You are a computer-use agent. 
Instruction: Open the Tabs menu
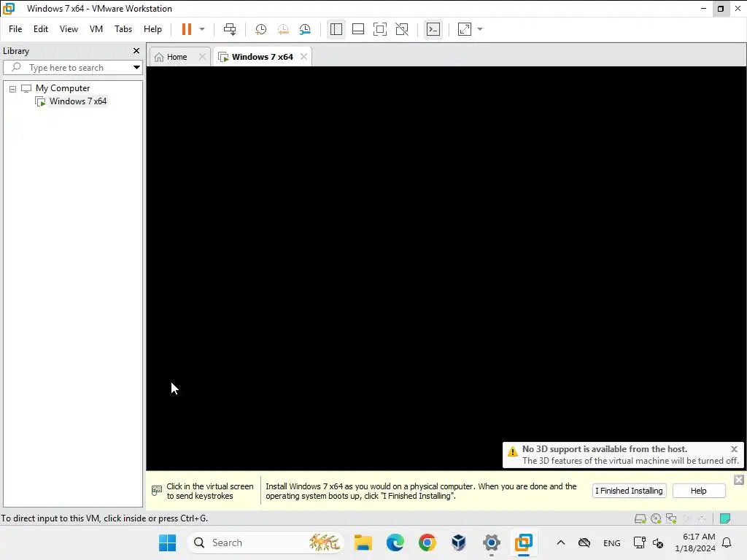click(x=123, y=29)
